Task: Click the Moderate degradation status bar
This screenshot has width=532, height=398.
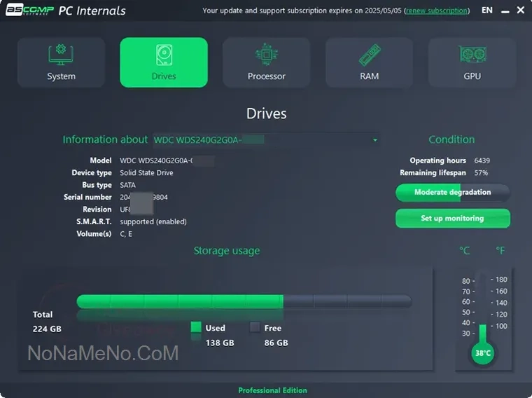Action: point(452,193)
